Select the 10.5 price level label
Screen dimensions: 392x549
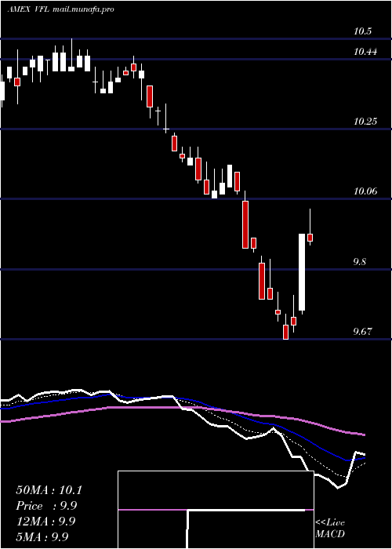click(362, 31)
